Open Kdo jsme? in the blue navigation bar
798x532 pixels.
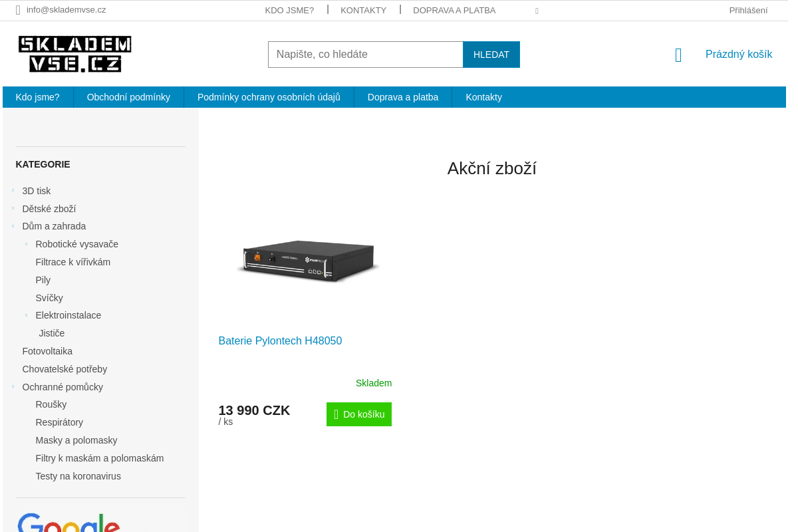pyautogui.click(x=38, y=97)
